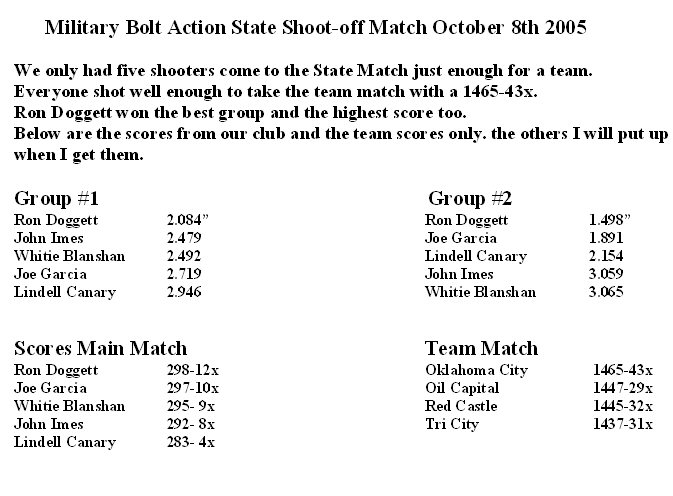Select Ron Doggett's 1.498" group size
This screenshot has width=673, height=496.
coord(610,217)
